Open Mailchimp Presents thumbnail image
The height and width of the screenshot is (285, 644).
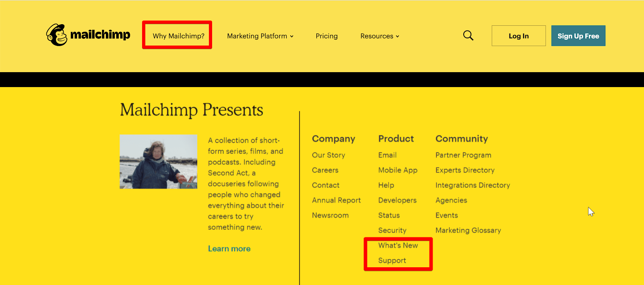click(158, 161)
